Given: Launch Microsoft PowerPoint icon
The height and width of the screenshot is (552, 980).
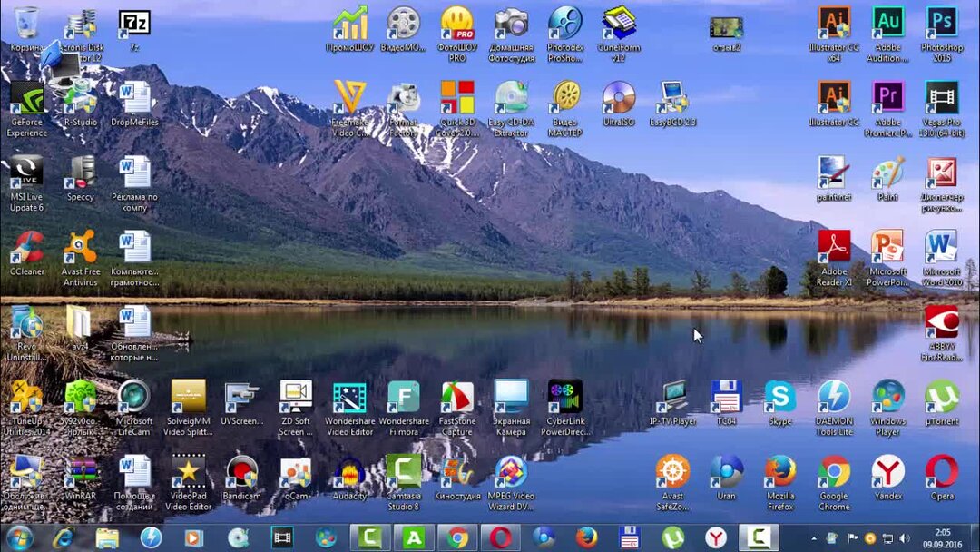Looking at the screenshot, I should pyautogui.click(x=887, y=258).
